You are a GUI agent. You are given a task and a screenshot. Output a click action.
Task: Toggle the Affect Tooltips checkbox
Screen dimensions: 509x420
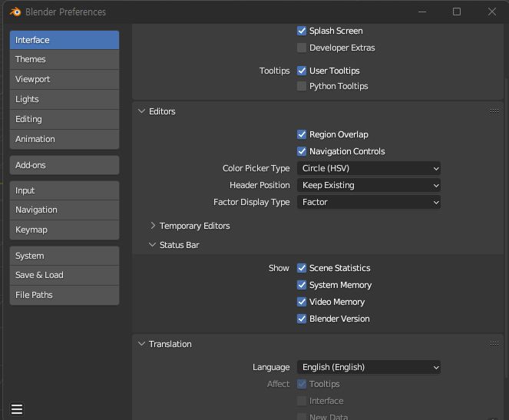coord(302,384)
